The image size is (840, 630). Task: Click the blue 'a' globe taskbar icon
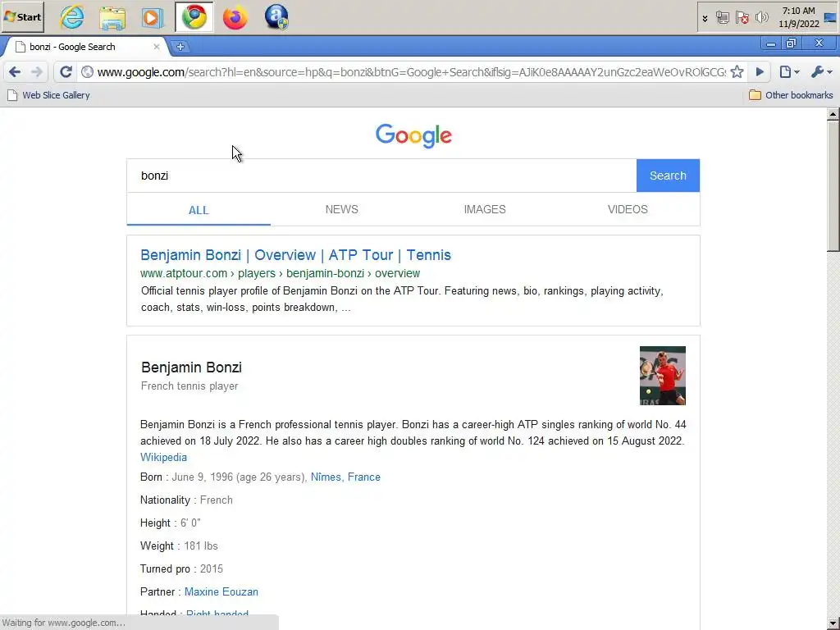click(x=276, y=17)
